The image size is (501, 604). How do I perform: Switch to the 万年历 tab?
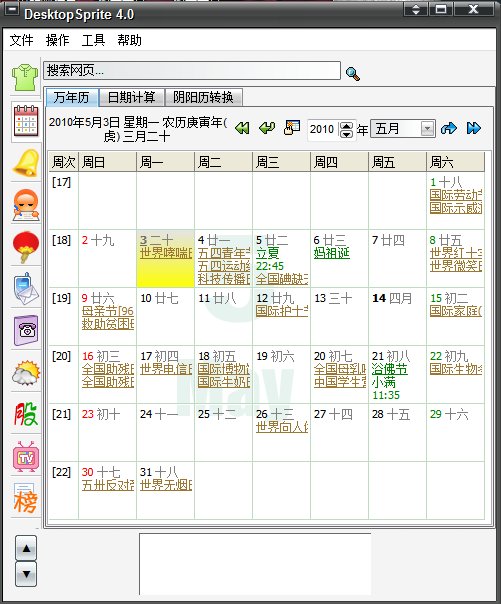point(72,97)
